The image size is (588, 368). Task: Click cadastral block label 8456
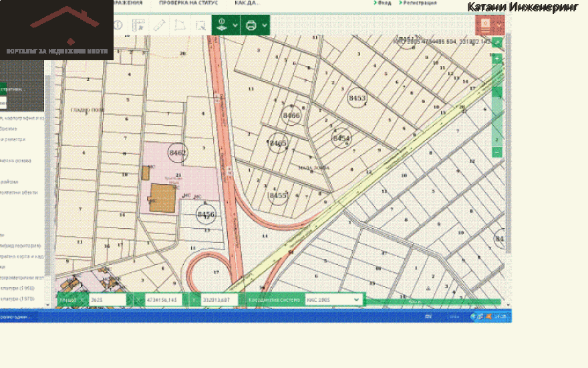[x=206, y=214]
